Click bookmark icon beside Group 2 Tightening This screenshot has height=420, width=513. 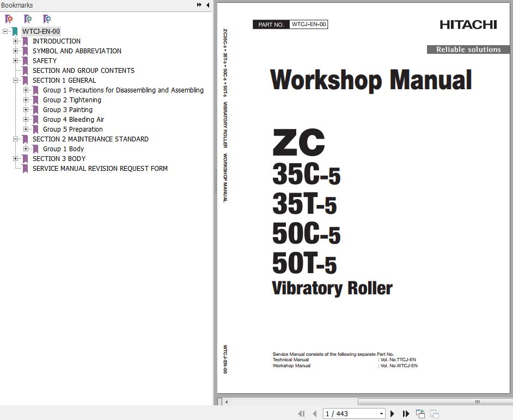pyautogui.click(x=35, y=100)
